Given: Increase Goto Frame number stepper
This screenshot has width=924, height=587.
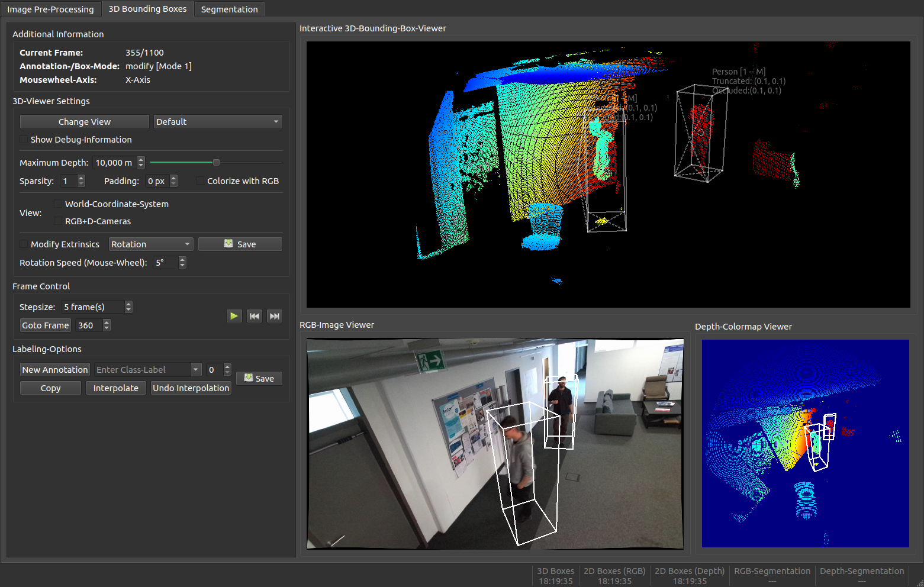Looking at the screenshot, I should (107, 322).
